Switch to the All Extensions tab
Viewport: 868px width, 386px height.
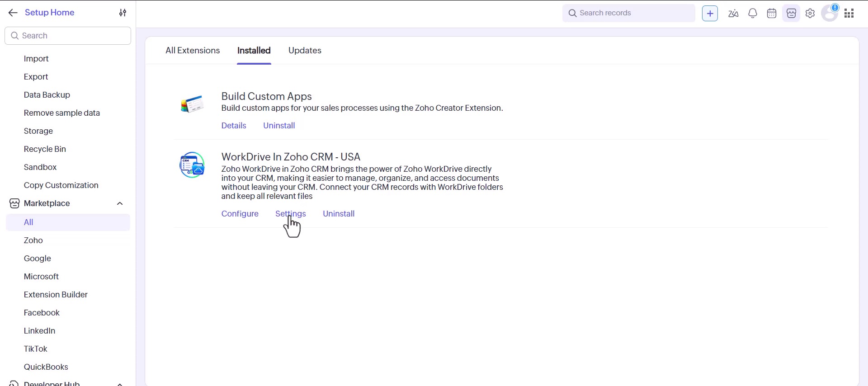point(193,51)
